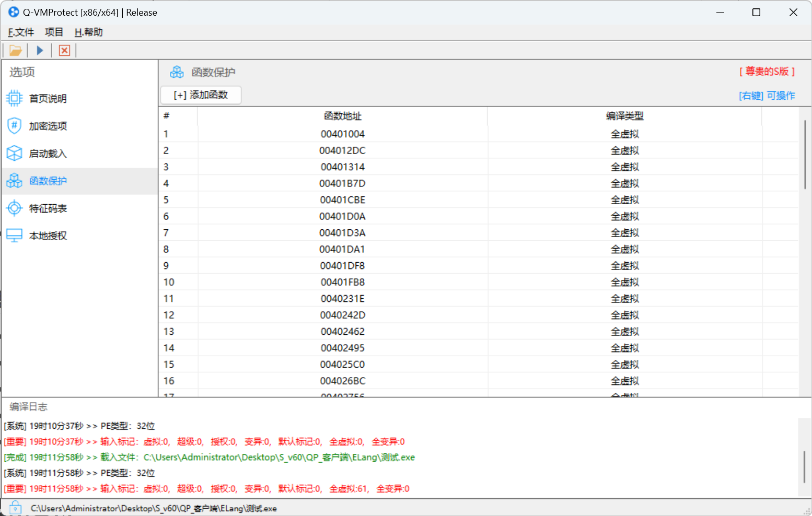The width and height of the screenshot is (812, 516).
Task: Click the 函数地址 column header
Action: click(x=342, y=116)
